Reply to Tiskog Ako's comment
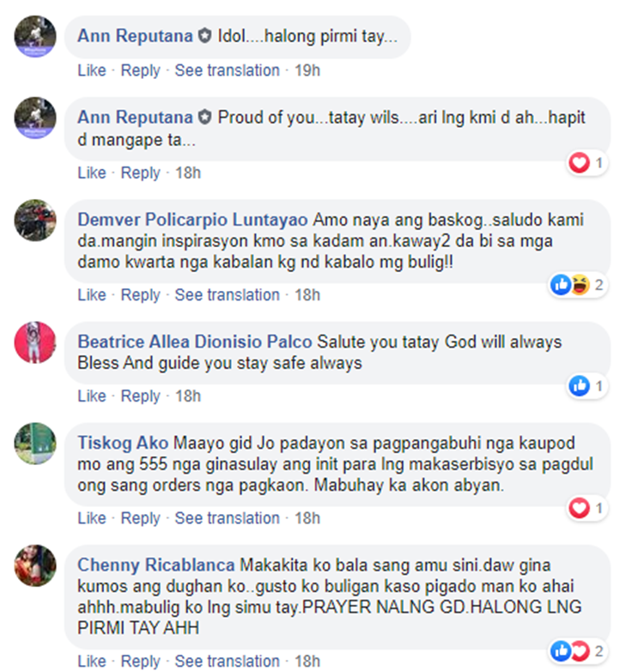Screen dimensions: 644x671 pyautogui.click(x=141, y=518)
